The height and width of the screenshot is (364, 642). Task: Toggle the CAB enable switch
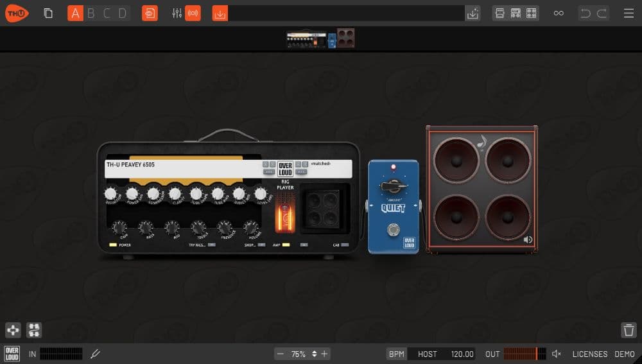tap(345, 245)
